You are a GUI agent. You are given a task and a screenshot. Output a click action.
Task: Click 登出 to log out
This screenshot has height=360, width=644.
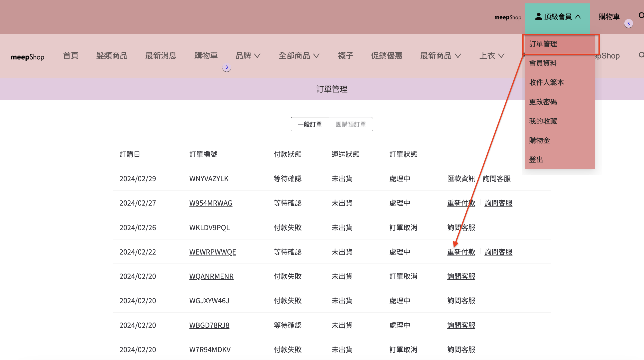pos(536,160)
